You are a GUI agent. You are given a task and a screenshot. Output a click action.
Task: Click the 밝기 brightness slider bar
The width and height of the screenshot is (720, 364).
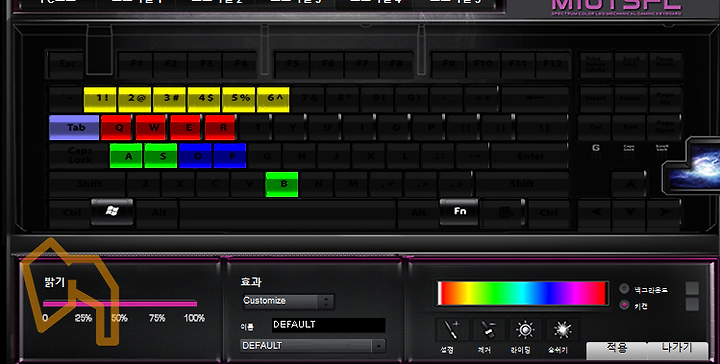(x=120, y=303)
